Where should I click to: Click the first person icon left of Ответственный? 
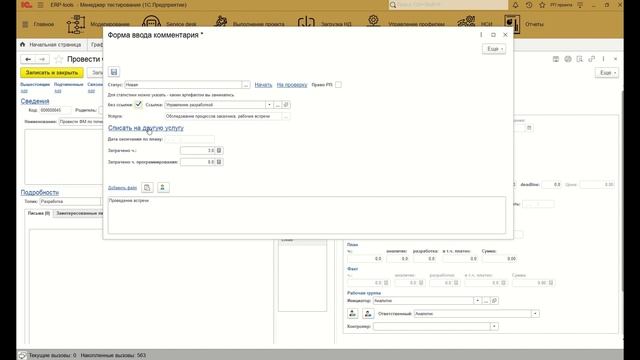coord(353,313)
